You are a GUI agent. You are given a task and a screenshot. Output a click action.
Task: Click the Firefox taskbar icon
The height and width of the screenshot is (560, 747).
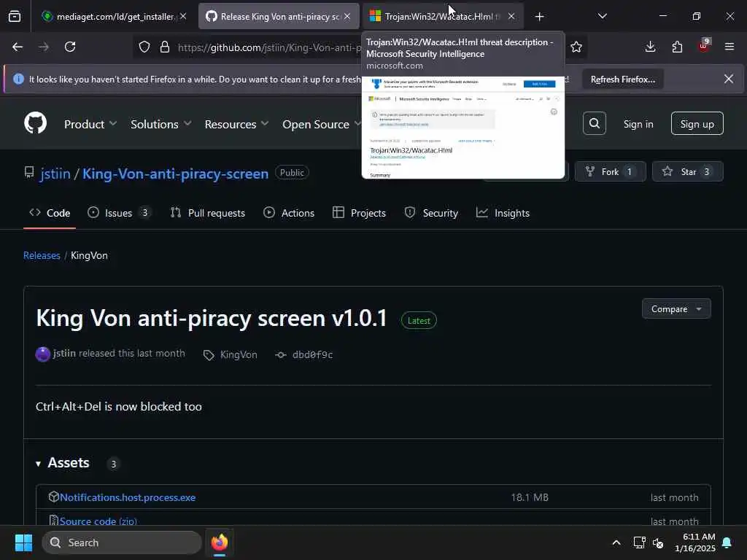pyautogui.click(x=219, y=542)
